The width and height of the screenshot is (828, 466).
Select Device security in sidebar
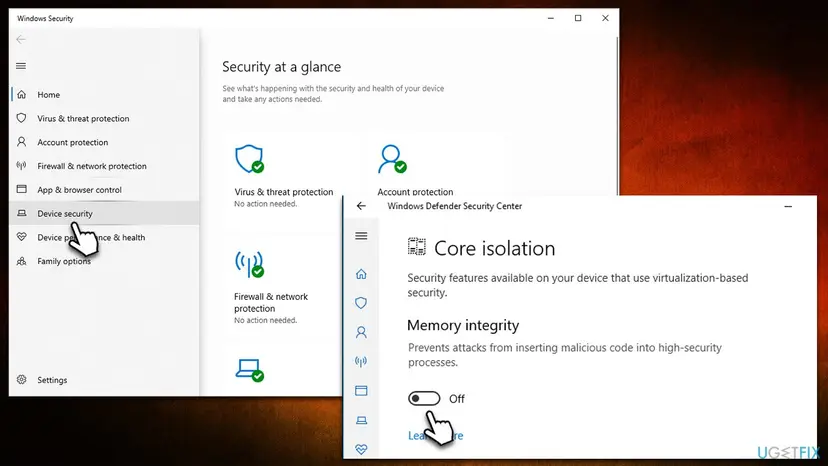pos(104,213)
